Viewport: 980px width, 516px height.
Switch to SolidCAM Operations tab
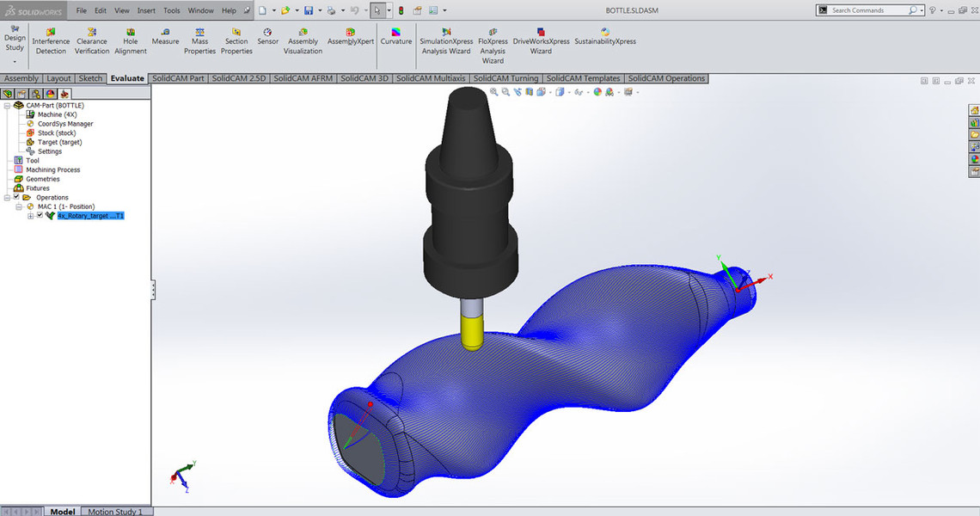click(x=666, y=78)
